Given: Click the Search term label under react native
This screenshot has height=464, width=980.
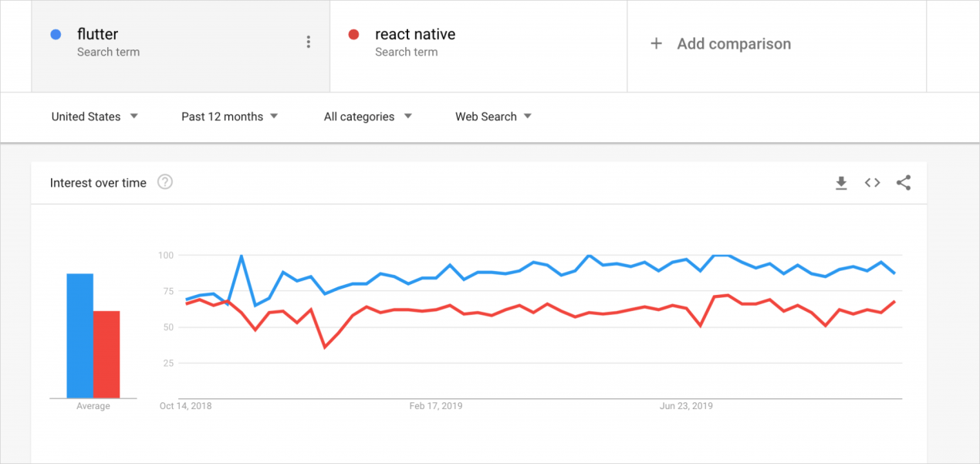Looking at the screenshot, I should coord(406,52).
